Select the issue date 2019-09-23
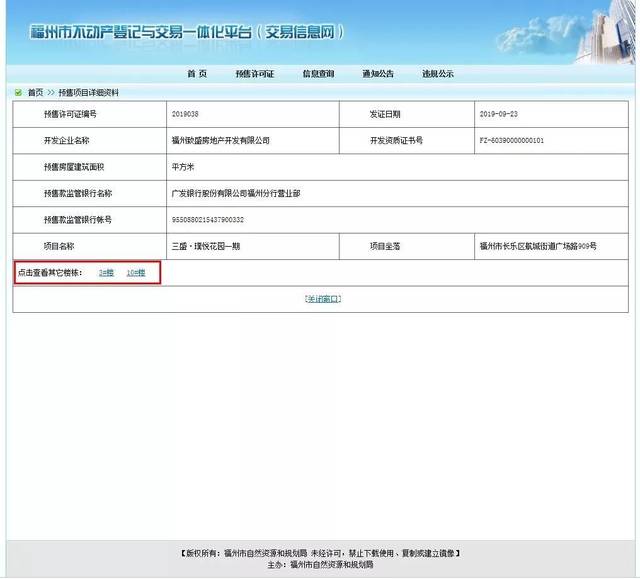The width and height of the screenshot is (640, 579). (498, 114)
